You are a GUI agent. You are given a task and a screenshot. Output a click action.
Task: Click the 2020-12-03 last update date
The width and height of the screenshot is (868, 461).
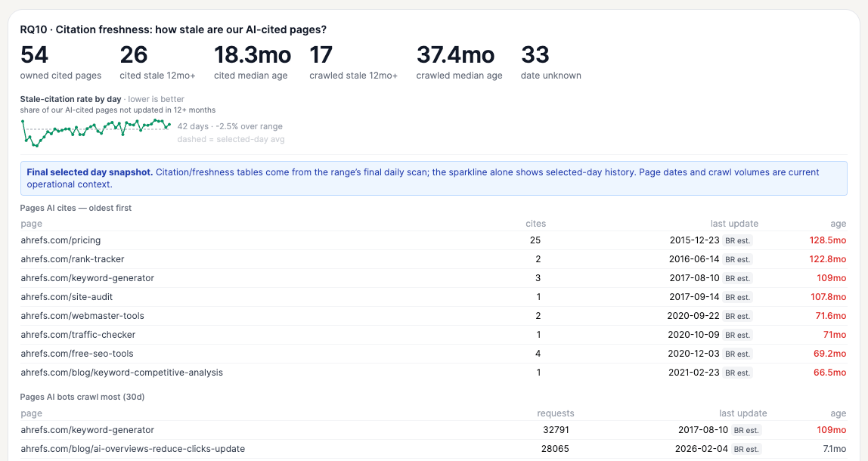pyautogui.click(x=693, y=353)
